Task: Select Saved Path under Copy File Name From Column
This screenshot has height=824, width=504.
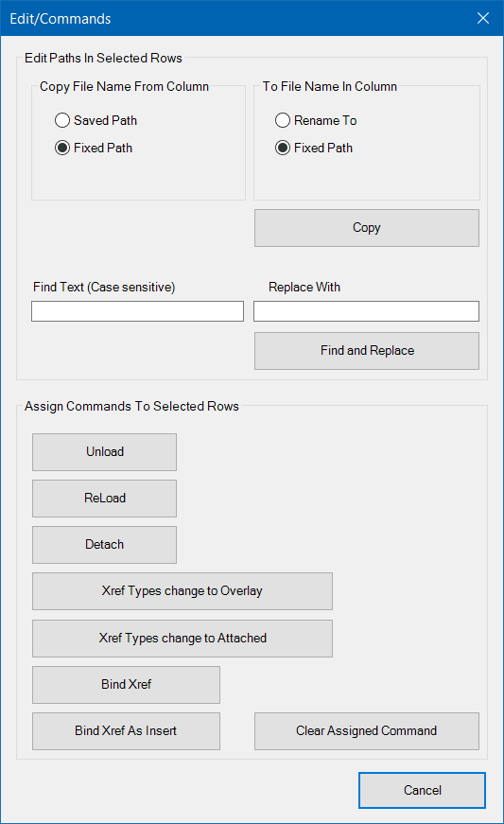Action: click(x=96, y=120)
